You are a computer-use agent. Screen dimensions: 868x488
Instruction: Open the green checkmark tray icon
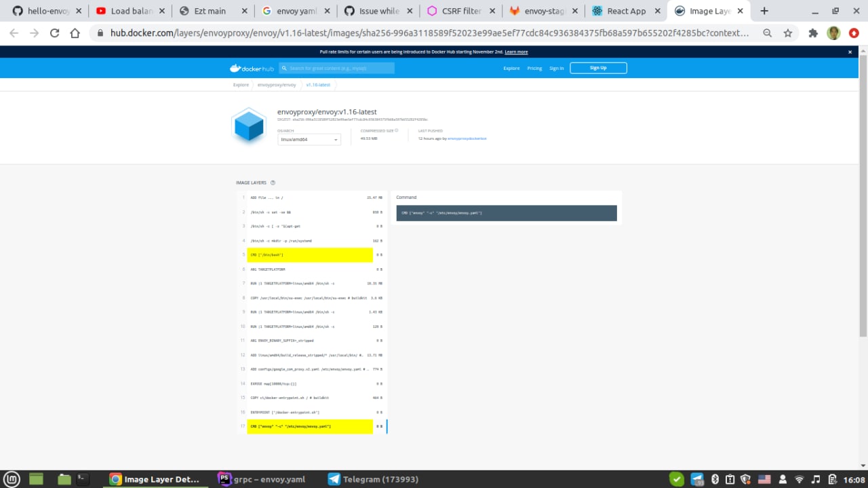(677, 479)
